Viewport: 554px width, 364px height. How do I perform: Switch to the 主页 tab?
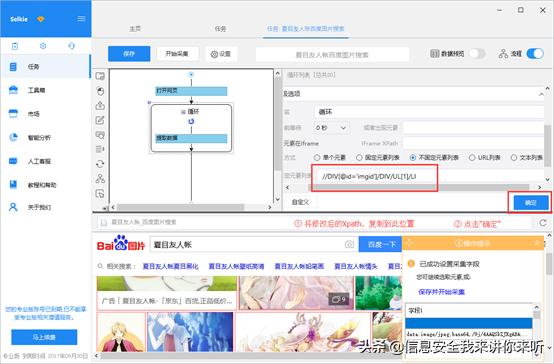135,29
